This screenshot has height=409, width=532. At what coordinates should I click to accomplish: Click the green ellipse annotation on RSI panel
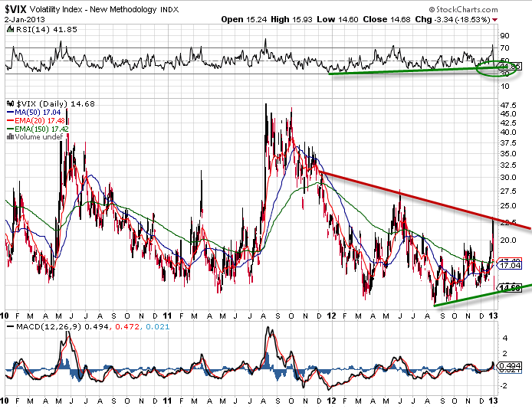[x=493, y=69]
